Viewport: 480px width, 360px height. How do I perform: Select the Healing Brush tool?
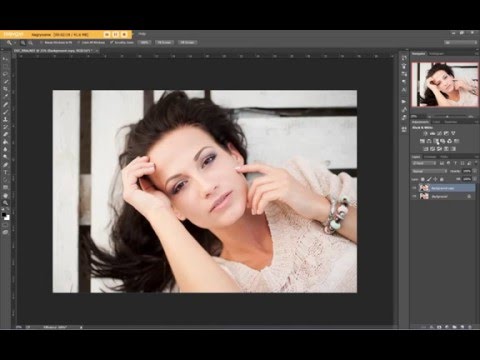click(5, 104)
